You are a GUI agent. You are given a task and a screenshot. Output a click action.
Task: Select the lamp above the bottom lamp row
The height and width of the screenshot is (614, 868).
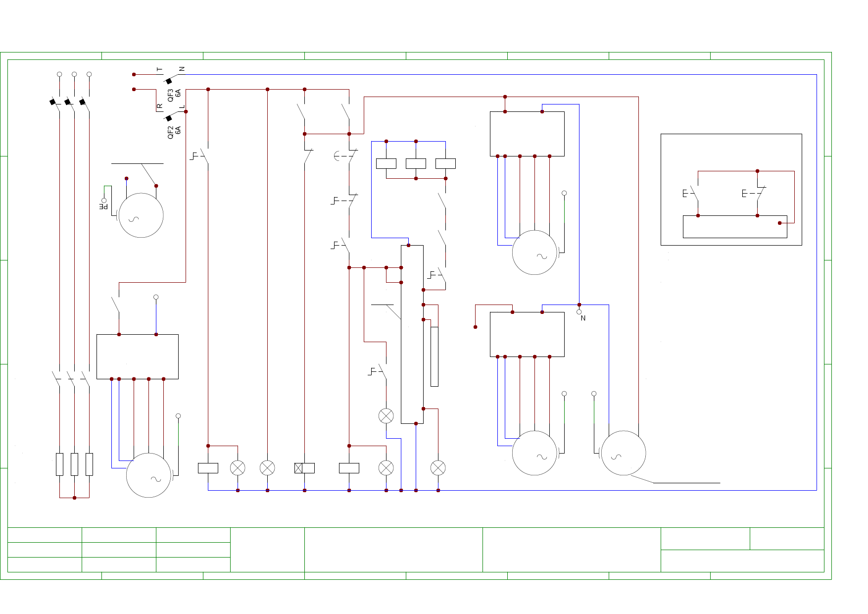point(386,416)
